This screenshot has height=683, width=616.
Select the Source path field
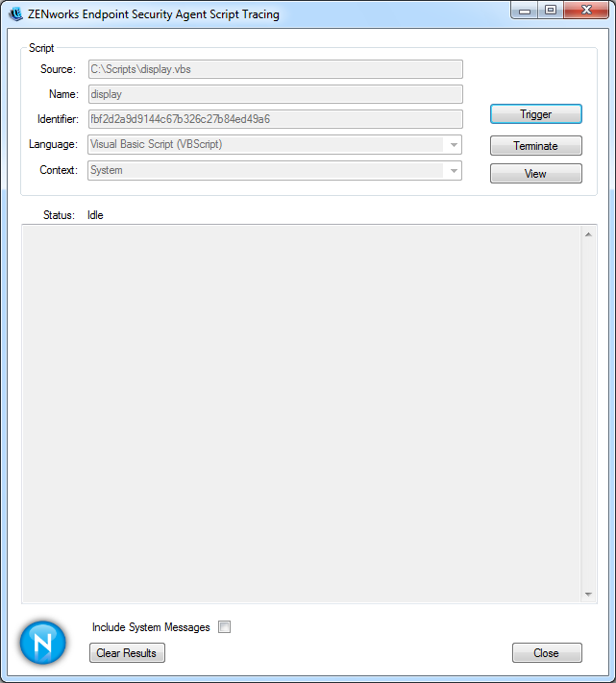click(x=276, y=69)
